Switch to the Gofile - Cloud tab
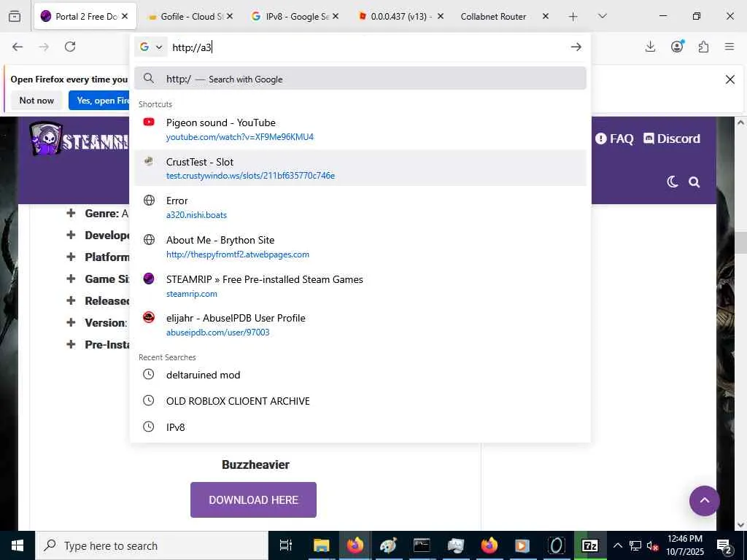The image size is (747, 560). (x=190, y=16)
